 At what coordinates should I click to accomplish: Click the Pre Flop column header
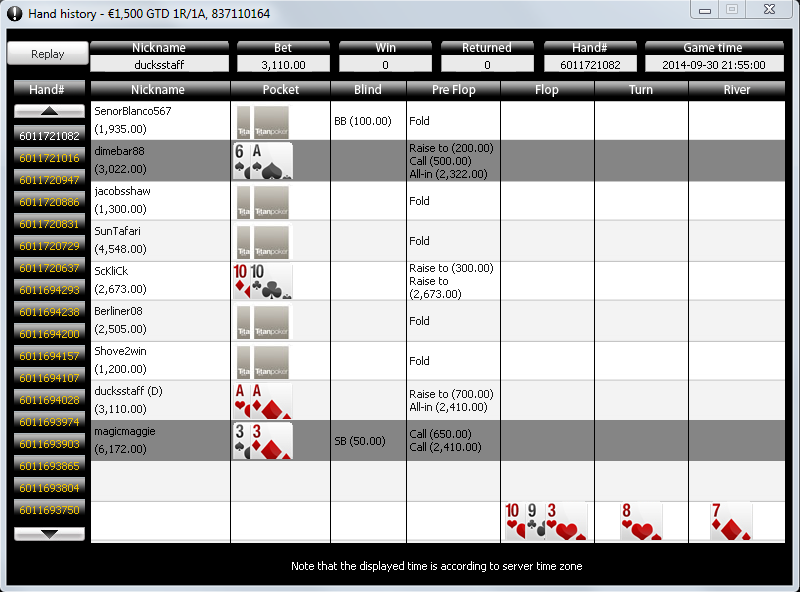(x=454, y=89)
